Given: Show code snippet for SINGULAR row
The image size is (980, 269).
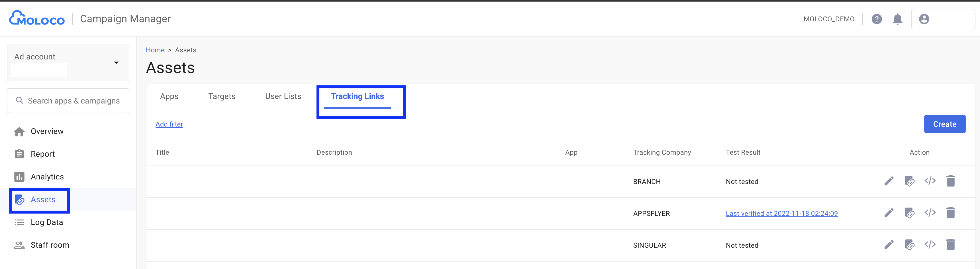Looking at the screenshot, I should [x=930, y=245].
